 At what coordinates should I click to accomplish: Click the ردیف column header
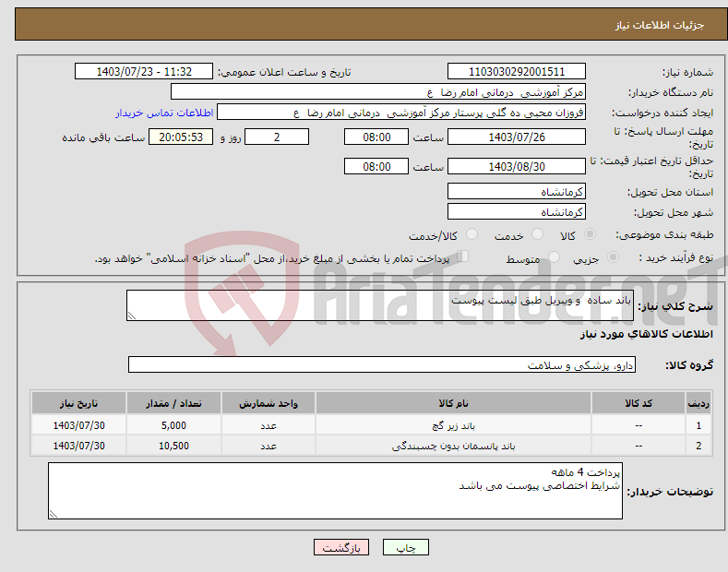click(698, 403)
